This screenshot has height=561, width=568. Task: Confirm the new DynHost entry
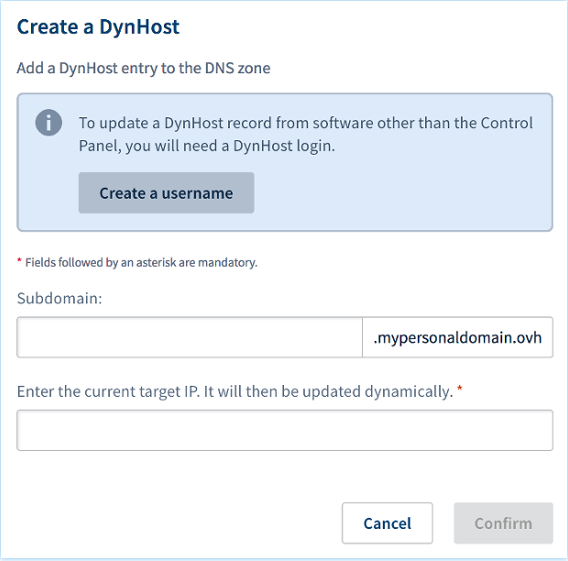pos(503,523)
